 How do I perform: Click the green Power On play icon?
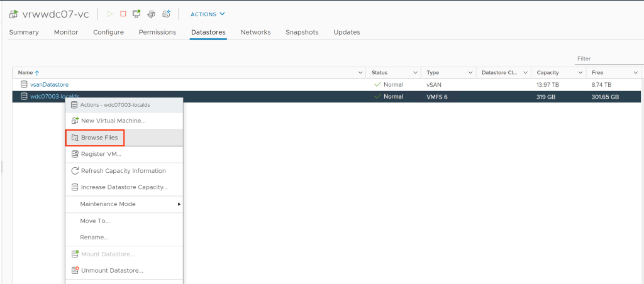point(110,14)
